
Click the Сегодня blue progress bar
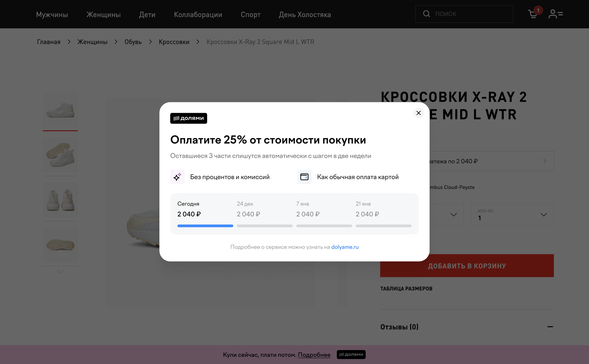pyautogui.click(x=205, y=226)
